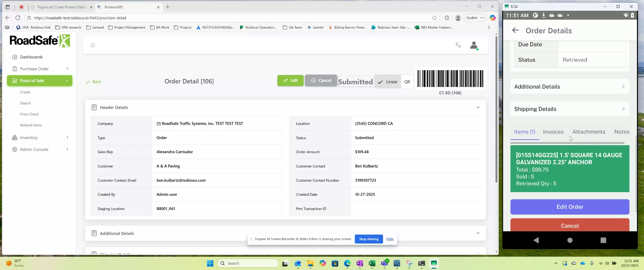The height and width of the screenshot is (270, 644).
Task: Open the Microsoft Store taskbar icon
Action: (x=335, y=263)
